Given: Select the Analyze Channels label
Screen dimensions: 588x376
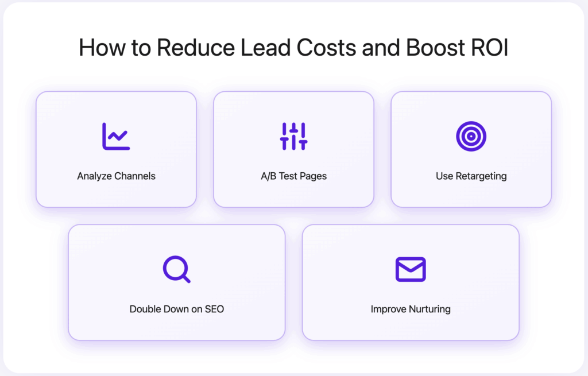Looking at the screenshot, I should [116, 176].
